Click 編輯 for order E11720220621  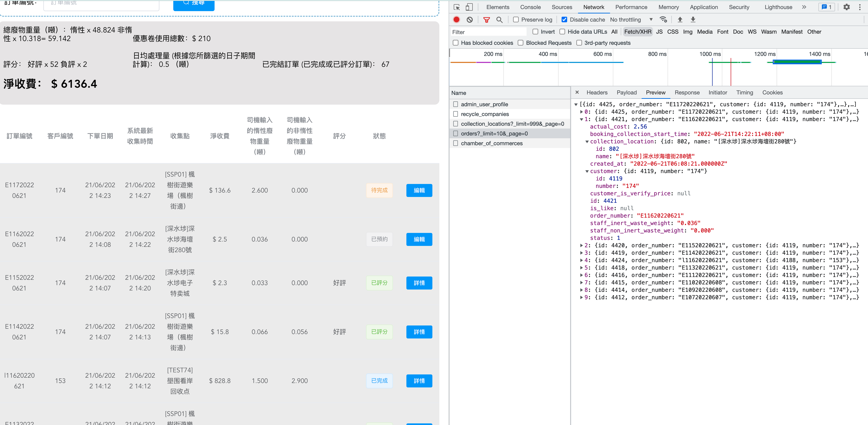[419, 190]
